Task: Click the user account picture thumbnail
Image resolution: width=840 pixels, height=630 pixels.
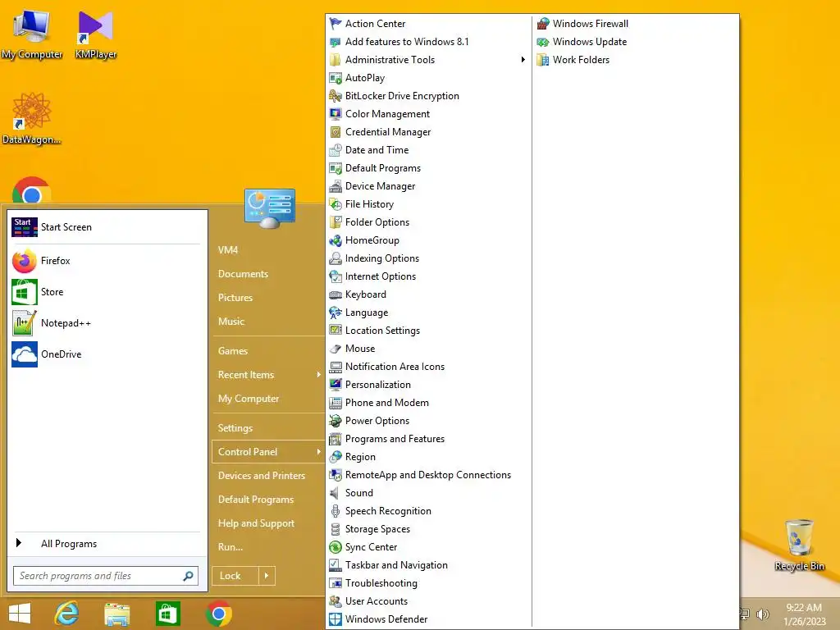Action: tap(269, 208)
